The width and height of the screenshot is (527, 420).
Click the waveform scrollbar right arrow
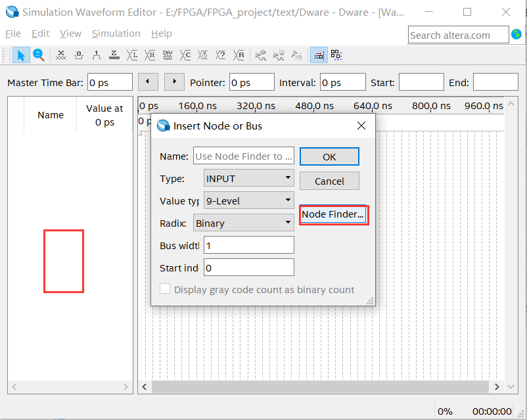click(x=497, y=387)
